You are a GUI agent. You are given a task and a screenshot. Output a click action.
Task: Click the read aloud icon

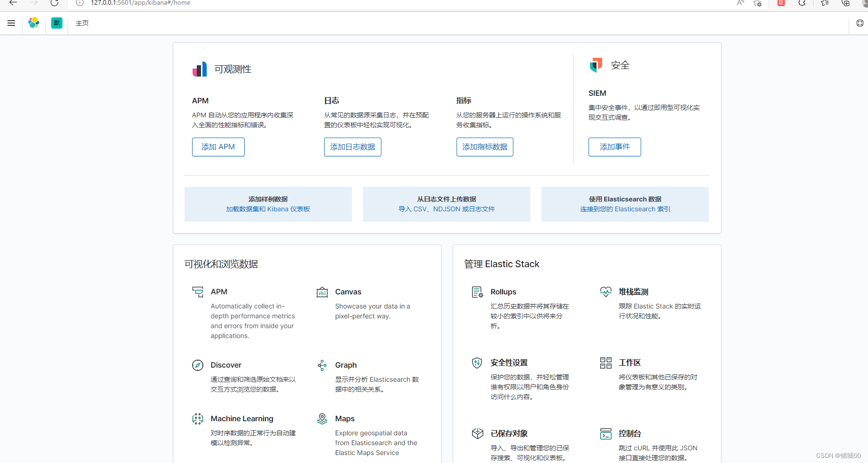[x=740, y=3]
